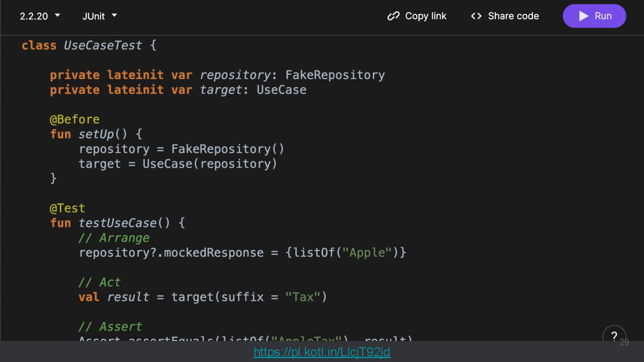Click the caret arrow next to JUnit
Image resolution: width=644 pixels, height=362 pixels.
[x=114, y=16]
